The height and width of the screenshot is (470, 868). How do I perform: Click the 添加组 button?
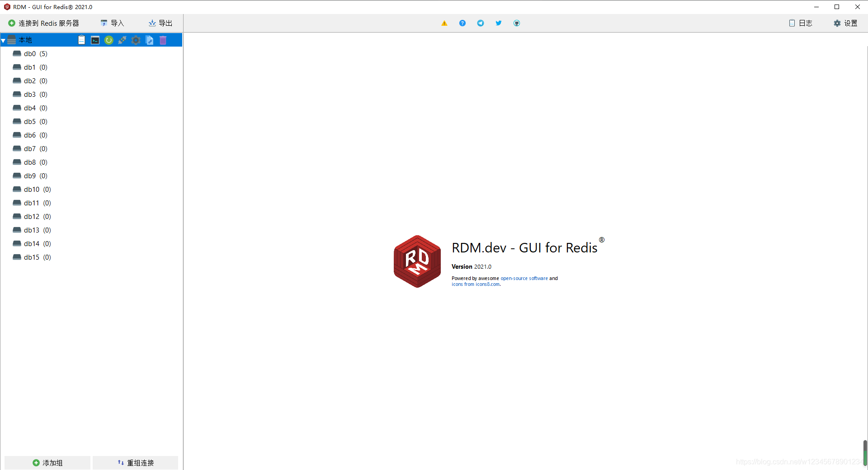click(47, 462)
